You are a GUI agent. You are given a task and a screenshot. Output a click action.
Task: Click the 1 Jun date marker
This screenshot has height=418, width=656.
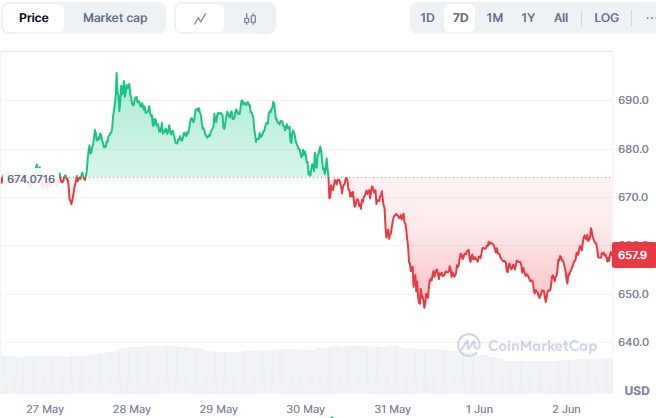tap(479, 409)
